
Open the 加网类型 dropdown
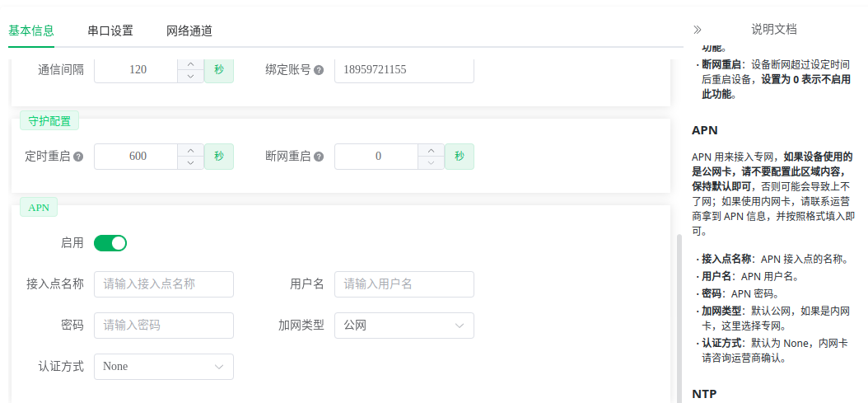click(404, 326)
